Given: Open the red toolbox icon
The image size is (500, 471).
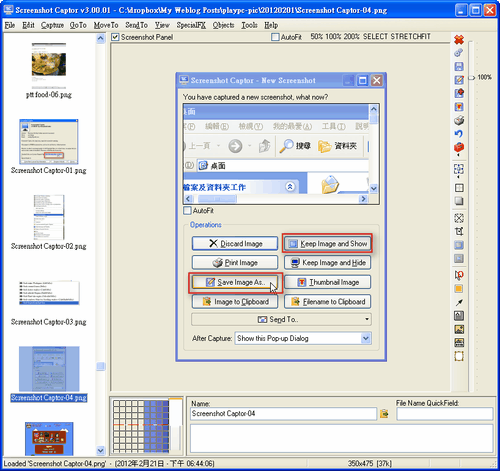Looking at the screenshot, I should click(459, 147).
